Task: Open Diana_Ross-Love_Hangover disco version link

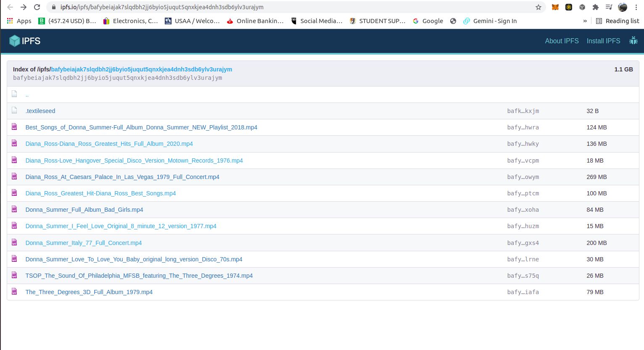Action: point(134,161)
